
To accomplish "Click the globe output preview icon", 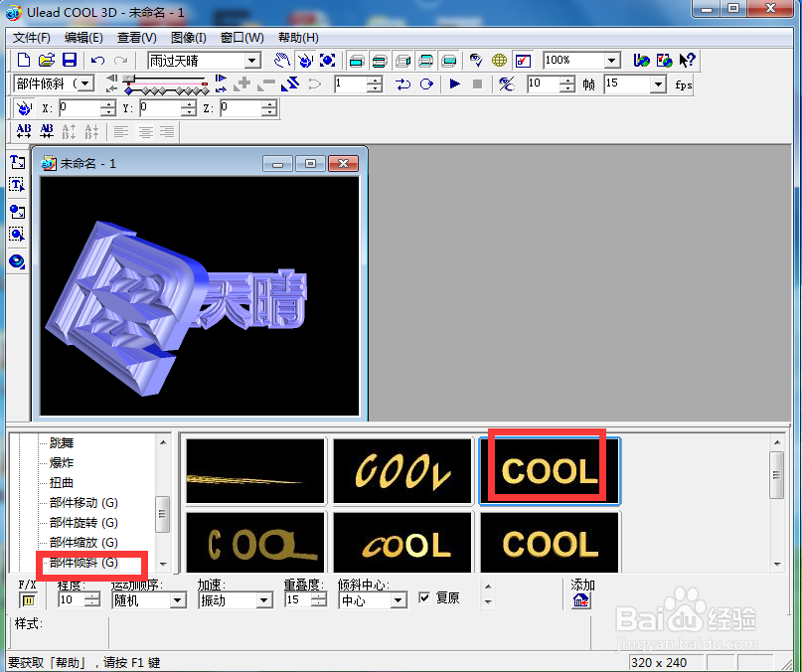I will coord(499,61).
